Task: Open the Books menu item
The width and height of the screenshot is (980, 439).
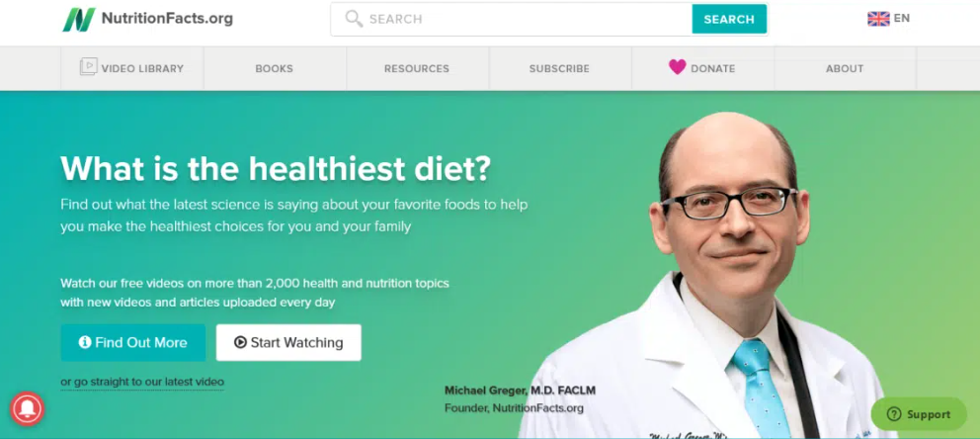Action: 275,69
